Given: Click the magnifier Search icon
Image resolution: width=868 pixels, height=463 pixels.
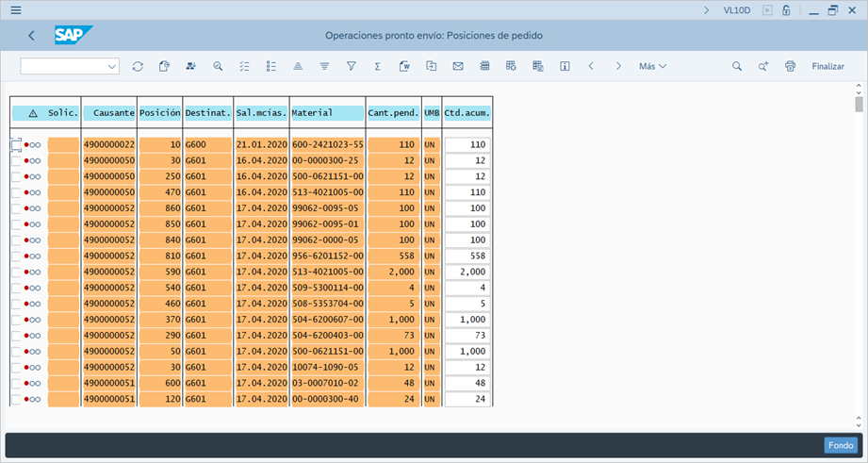Looking at the screenshot, I should coord(737,67).
